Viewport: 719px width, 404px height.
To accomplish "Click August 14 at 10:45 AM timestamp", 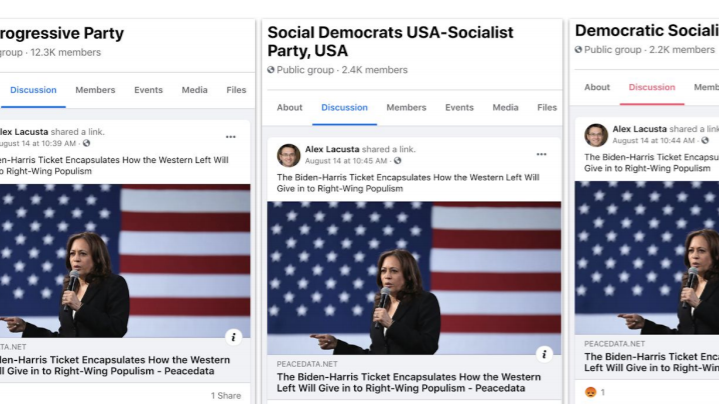I will [x=347, y=160].
